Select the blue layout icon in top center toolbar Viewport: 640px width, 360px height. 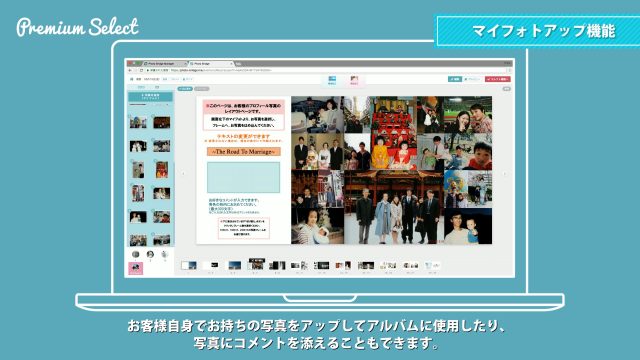click(332, 80)
